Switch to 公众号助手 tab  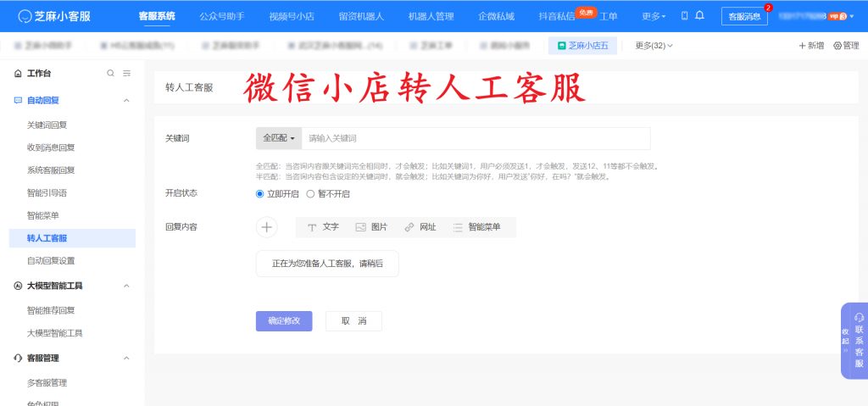[222, 16]
